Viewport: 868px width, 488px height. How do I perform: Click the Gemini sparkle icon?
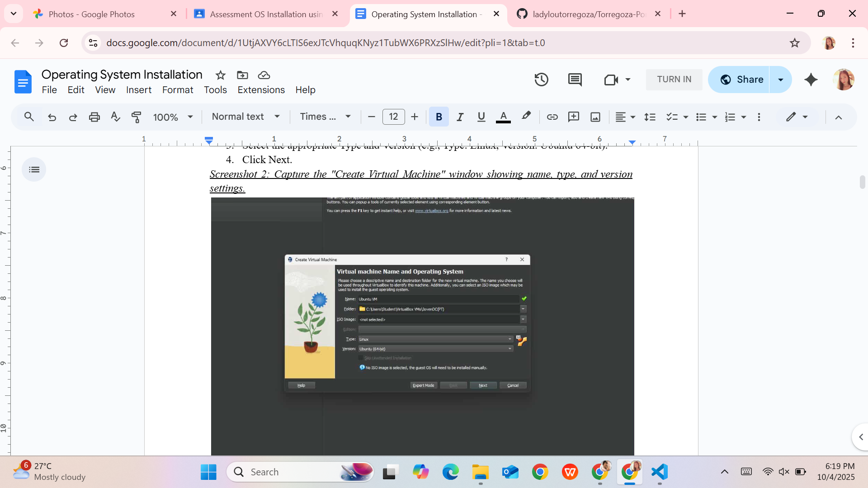811,80
